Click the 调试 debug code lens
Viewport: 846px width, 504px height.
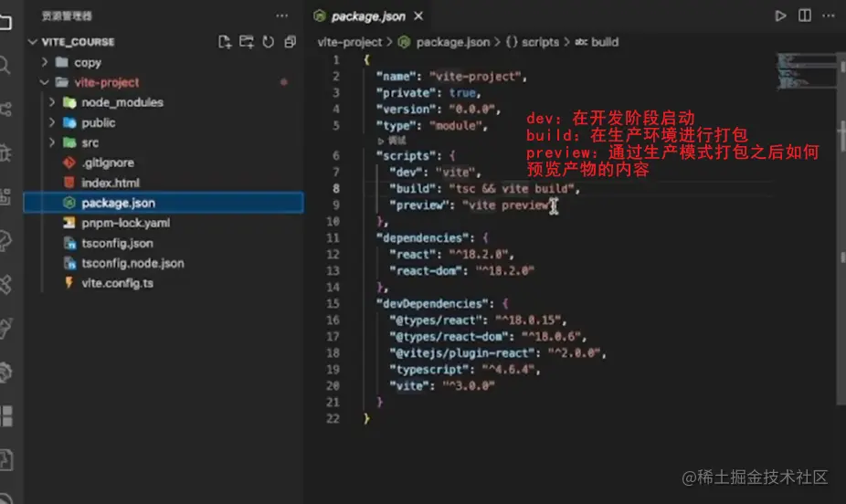[397, 140]
